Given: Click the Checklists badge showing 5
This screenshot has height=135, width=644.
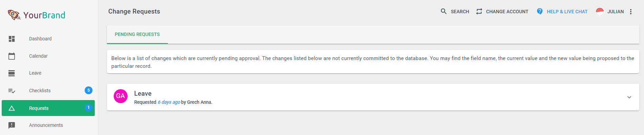Looking at the screenshot, I should coord(88,90).
